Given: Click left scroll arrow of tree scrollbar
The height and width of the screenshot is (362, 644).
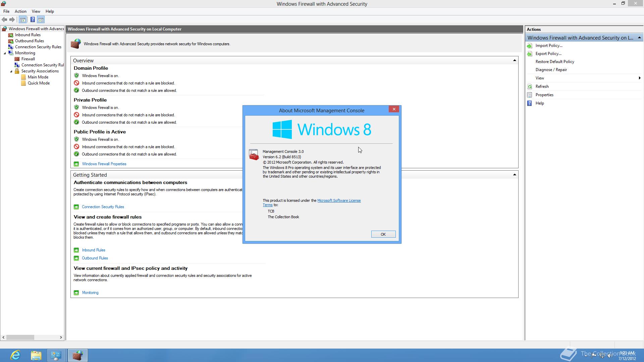Looking at the screenshot, I should tap(3, 338).
